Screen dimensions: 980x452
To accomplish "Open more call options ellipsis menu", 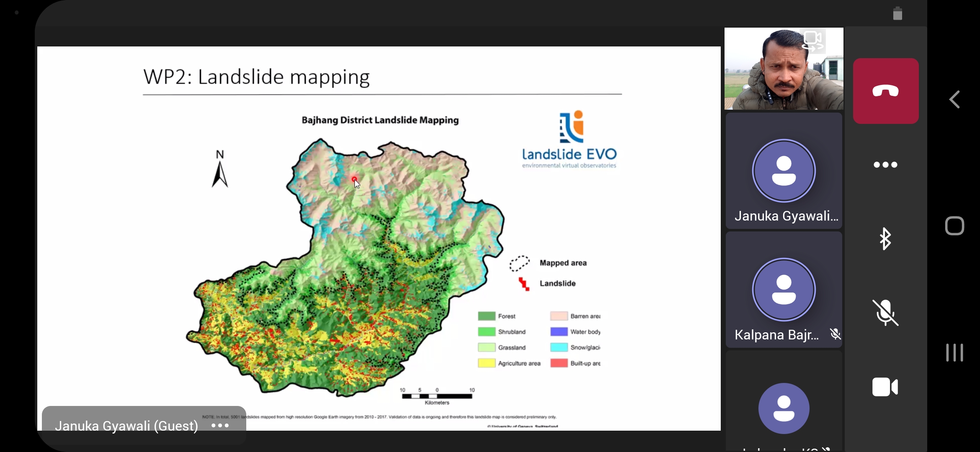I will point(885,165).
